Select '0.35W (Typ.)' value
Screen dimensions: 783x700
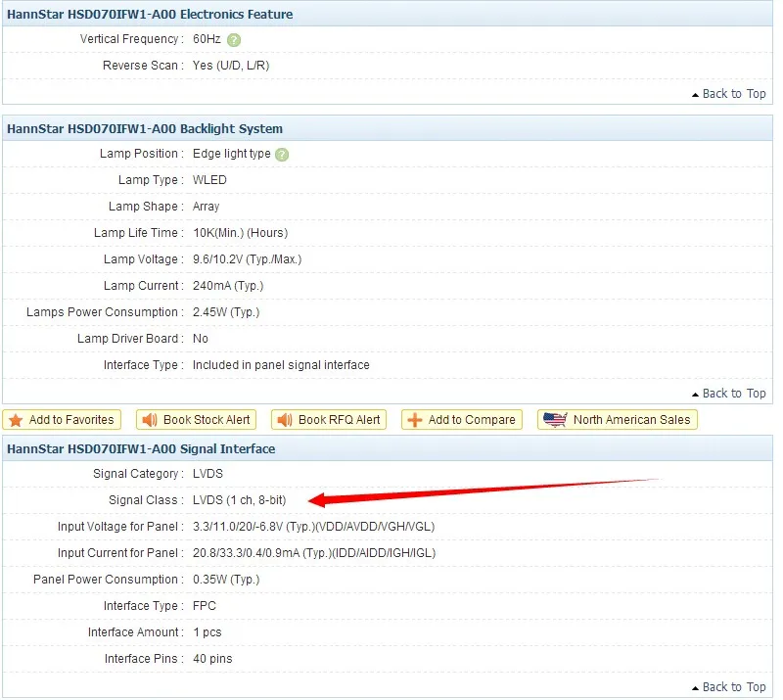226,581
